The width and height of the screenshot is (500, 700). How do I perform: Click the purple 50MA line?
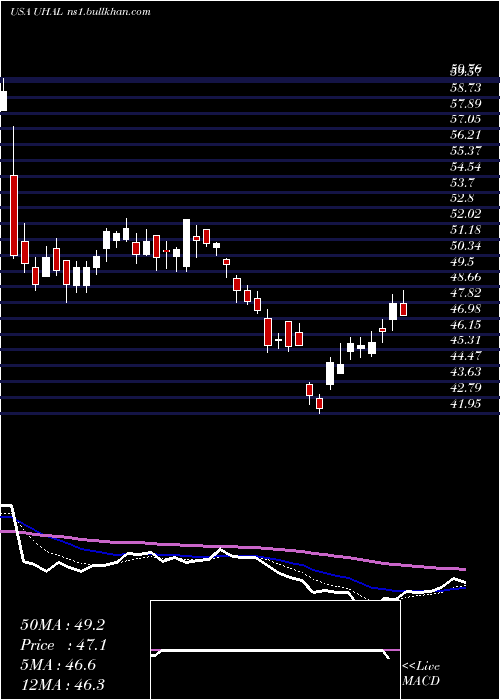232,547
